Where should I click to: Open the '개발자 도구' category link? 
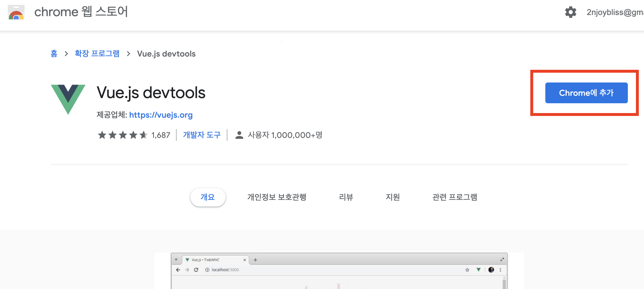point(202,135)
